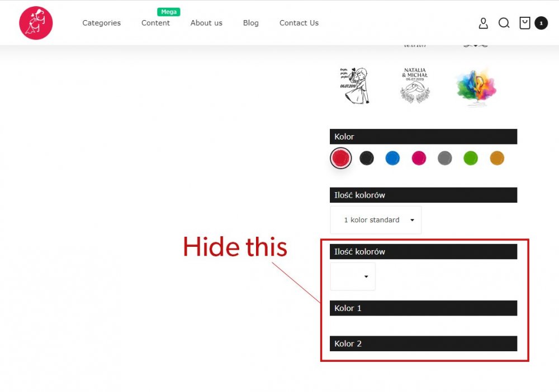This screenshot has width=559, height=392.
Task: Go to the About us page
Action: 206,23
